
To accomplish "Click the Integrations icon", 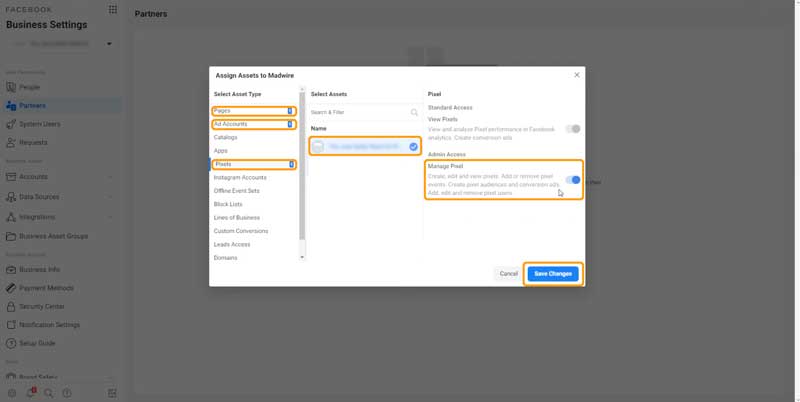I will click(x=11, y=217).
